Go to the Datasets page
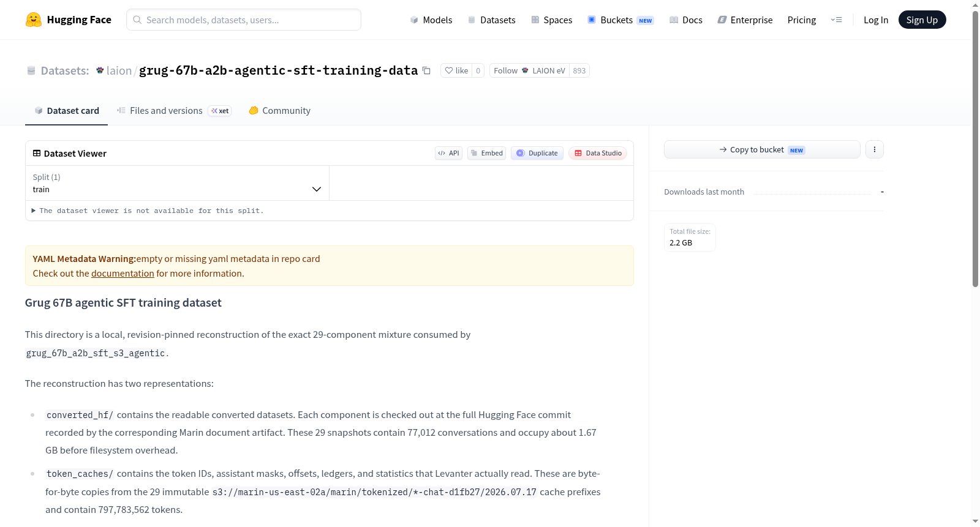This screenshot has height=527, width=980. [x=492, y=20]
